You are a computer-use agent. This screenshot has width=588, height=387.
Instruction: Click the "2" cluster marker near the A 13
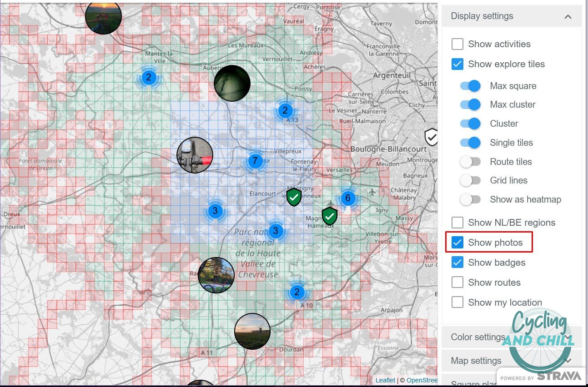point(285,110)
